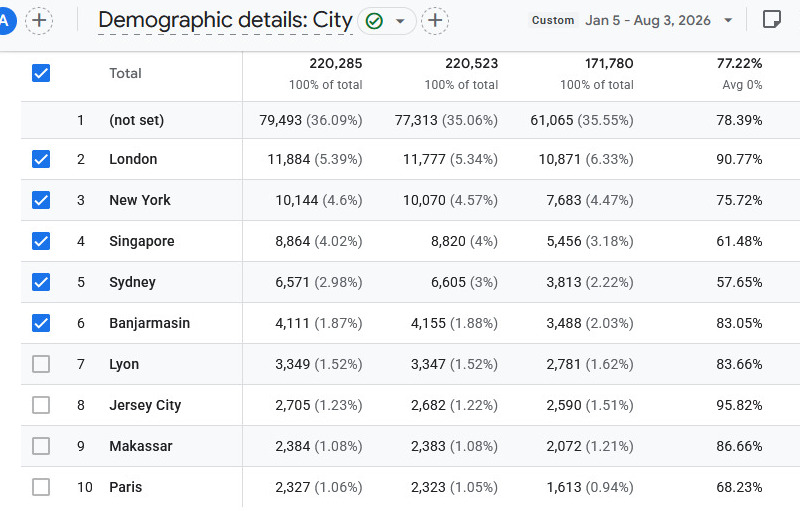Open the date range dropdown arrow
This screenshot has width=800, height=511.
click(728, 20)
